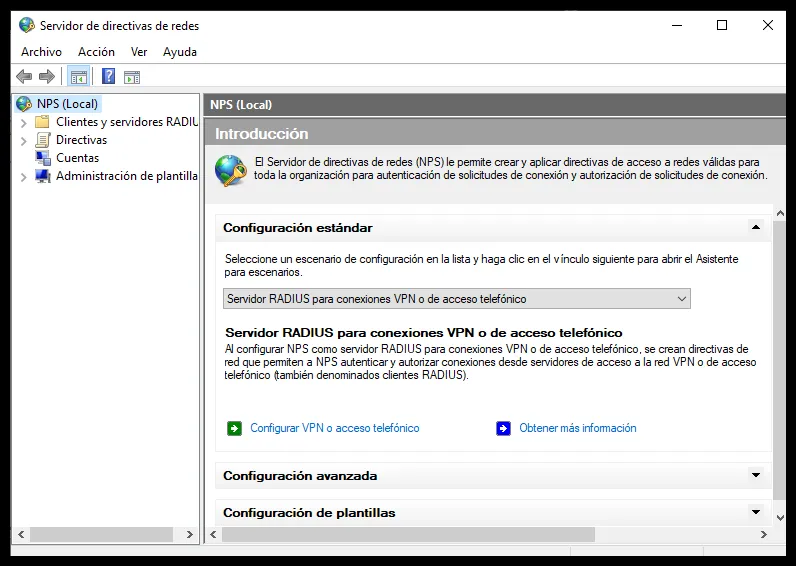Click right arrow of details pane horizontal scrollbar
The width and height of the screenshot is (796, 566).
pos(764,534)
